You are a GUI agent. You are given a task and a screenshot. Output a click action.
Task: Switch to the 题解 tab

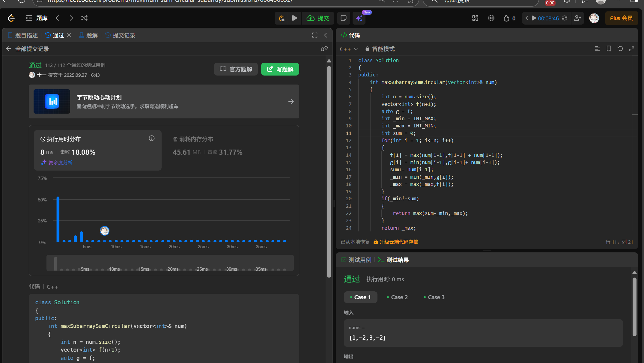click(x=88, y=35)
